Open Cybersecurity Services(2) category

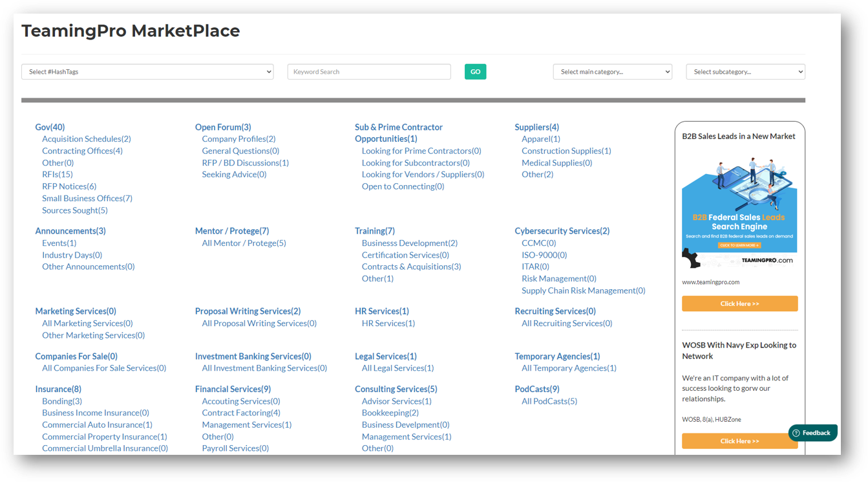point(562,231)
